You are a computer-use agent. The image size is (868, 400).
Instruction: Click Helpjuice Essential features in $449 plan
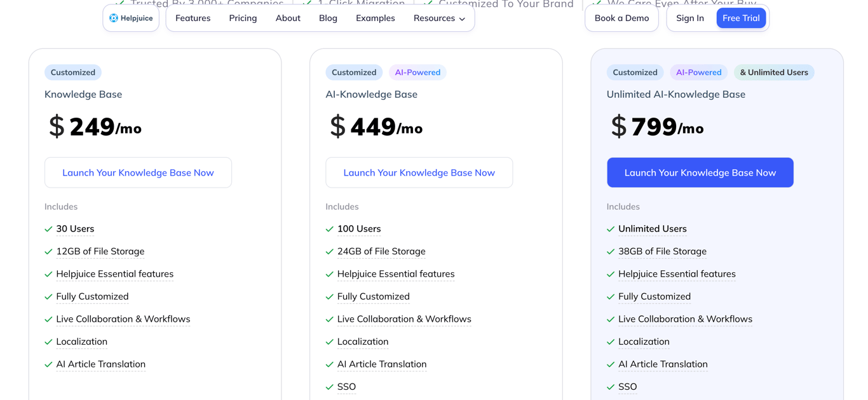pos(396,274)
